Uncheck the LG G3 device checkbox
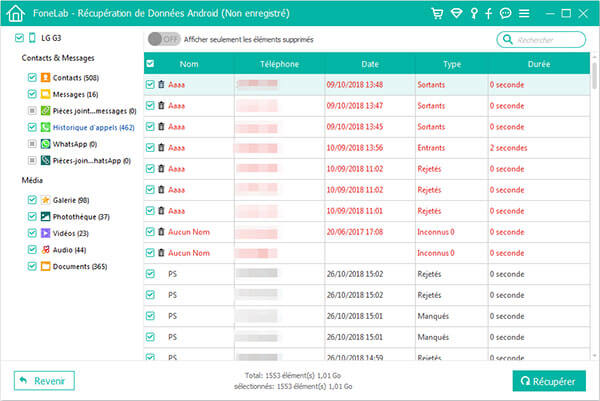Screen dimensions: 600x401 pos(20,38)
